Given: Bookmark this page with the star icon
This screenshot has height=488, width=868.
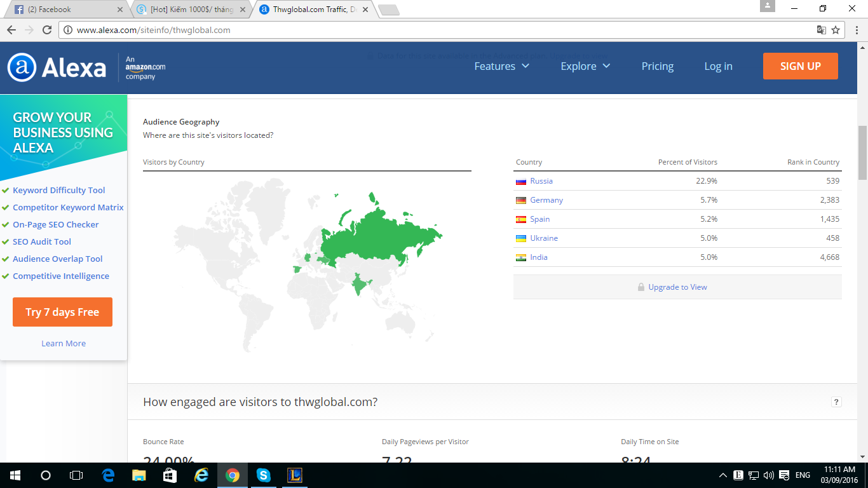Looking at the screenshot, I should coord(836,30).
